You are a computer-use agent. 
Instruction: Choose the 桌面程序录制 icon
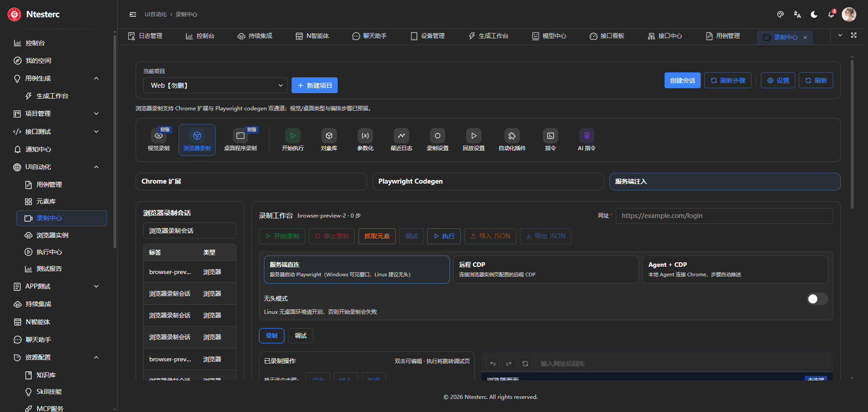click(241, 136)
